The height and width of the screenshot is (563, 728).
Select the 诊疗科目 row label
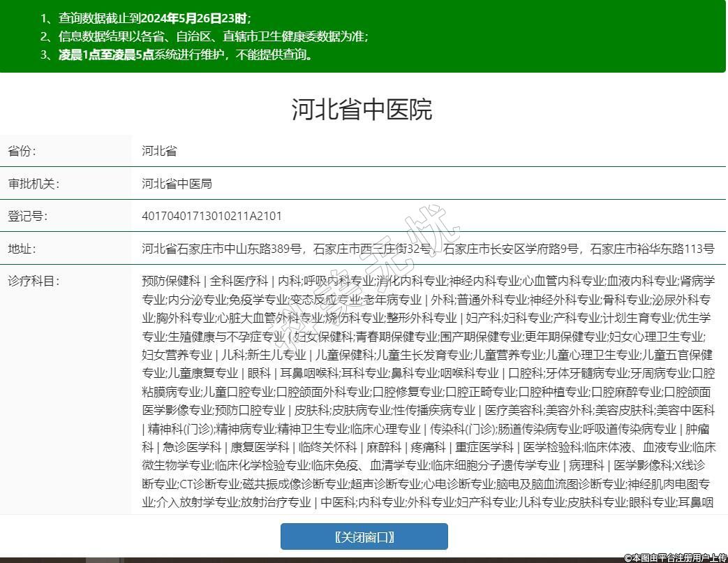(x=33, y=281)
